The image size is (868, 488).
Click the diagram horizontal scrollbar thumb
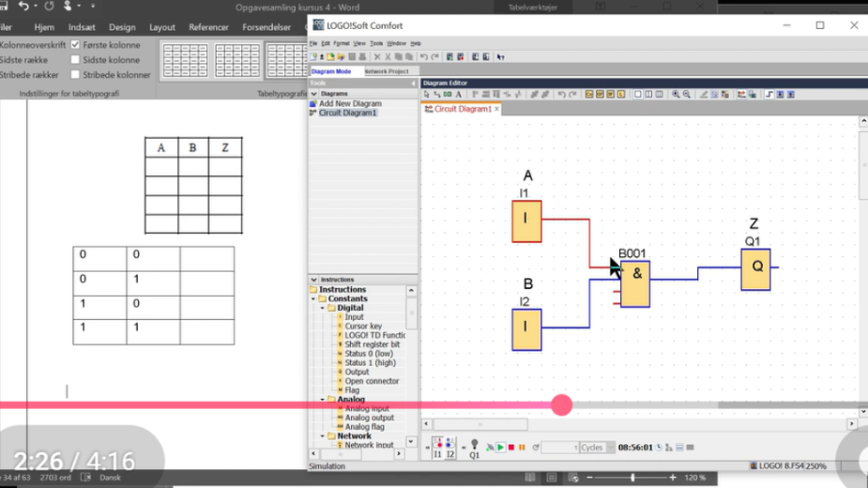tap(480, 424)
